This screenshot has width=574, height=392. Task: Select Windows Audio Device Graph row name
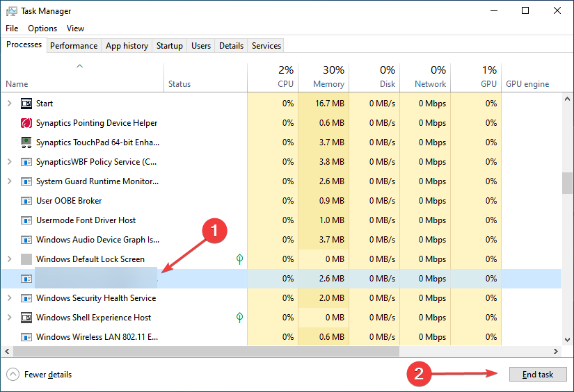pyautogui.click(x=97, y=240)
